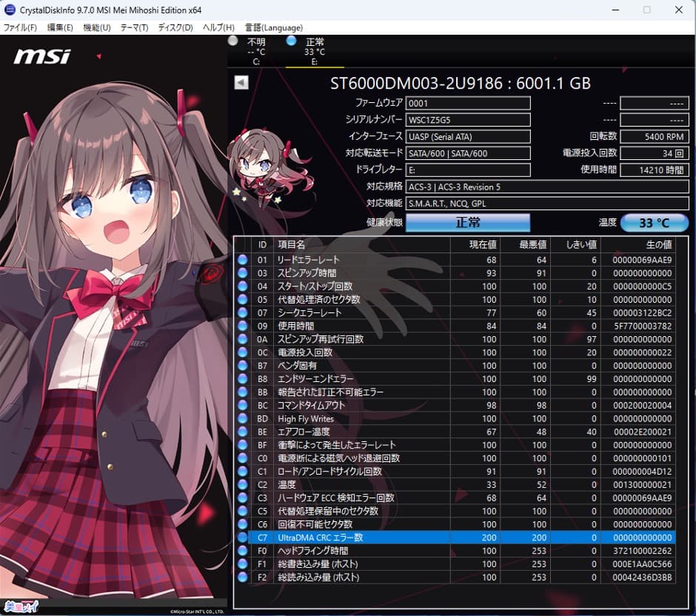Image resolution: width=696 pixels, height=616 pixels.
Task: Click the status dot beside エアフロー温度
Action: (x=241, y=432)
